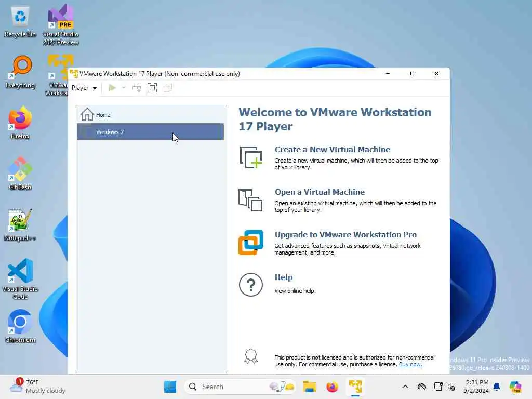This screenshot has width=532, height=399.
Task: Click the Help heading link
Action: [283, 277]
